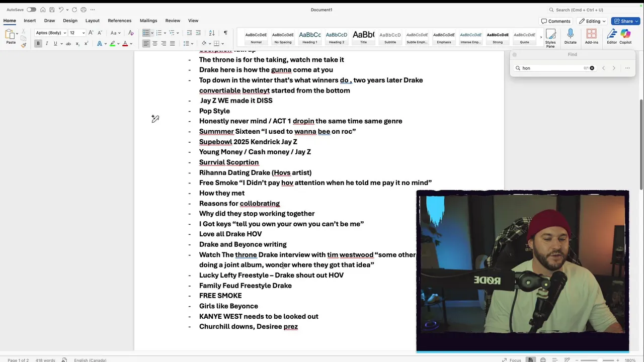Open the borders dropdown arrow

click(x=222, y=44)
